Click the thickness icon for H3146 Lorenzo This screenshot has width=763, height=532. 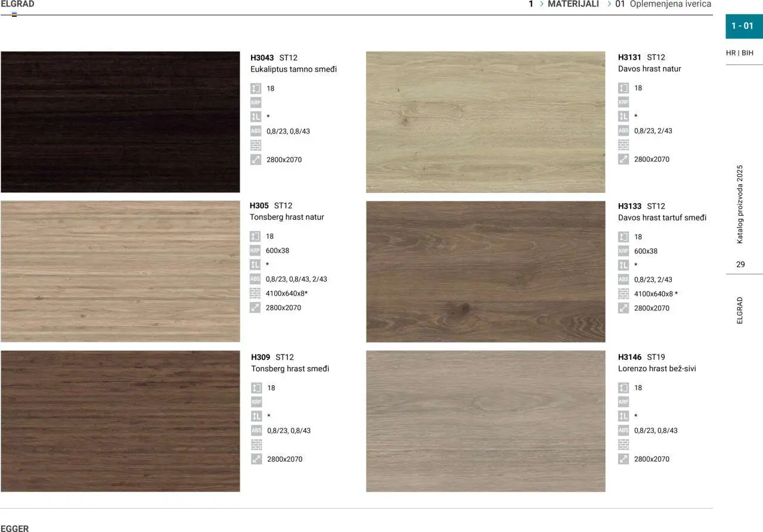click(624, 388)
